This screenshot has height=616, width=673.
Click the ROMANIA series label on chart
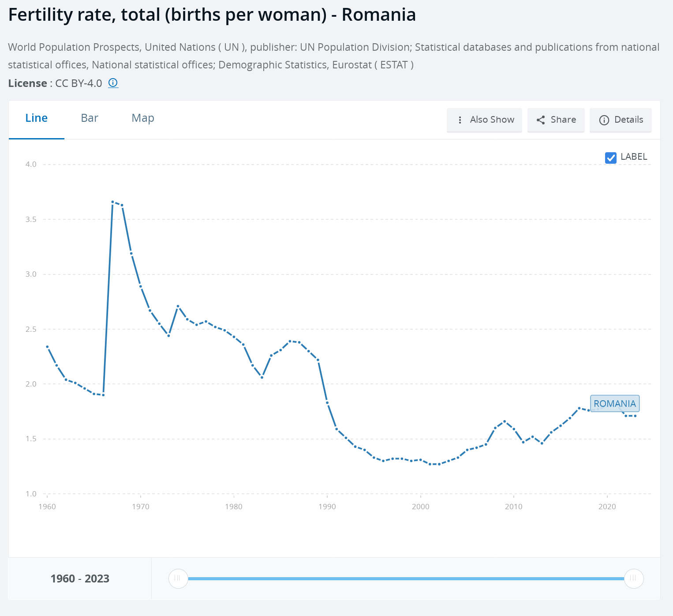(615, 404)
